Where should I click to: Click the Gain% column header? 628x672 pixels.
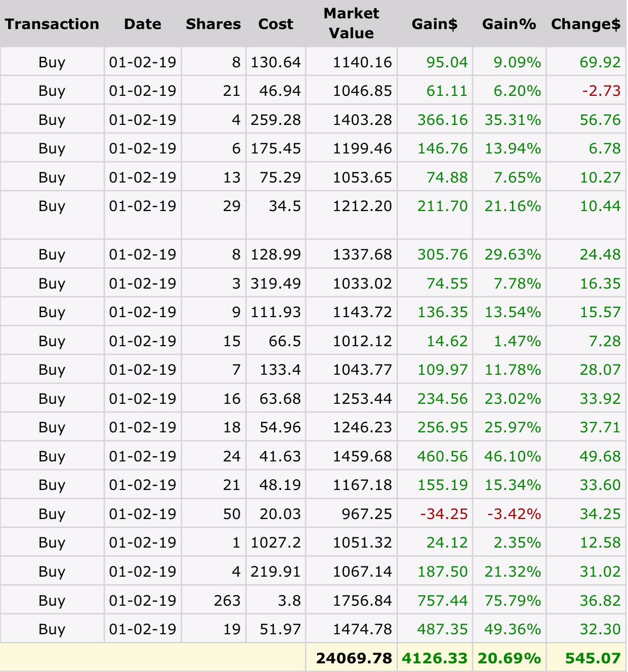[x=509, y=24]
